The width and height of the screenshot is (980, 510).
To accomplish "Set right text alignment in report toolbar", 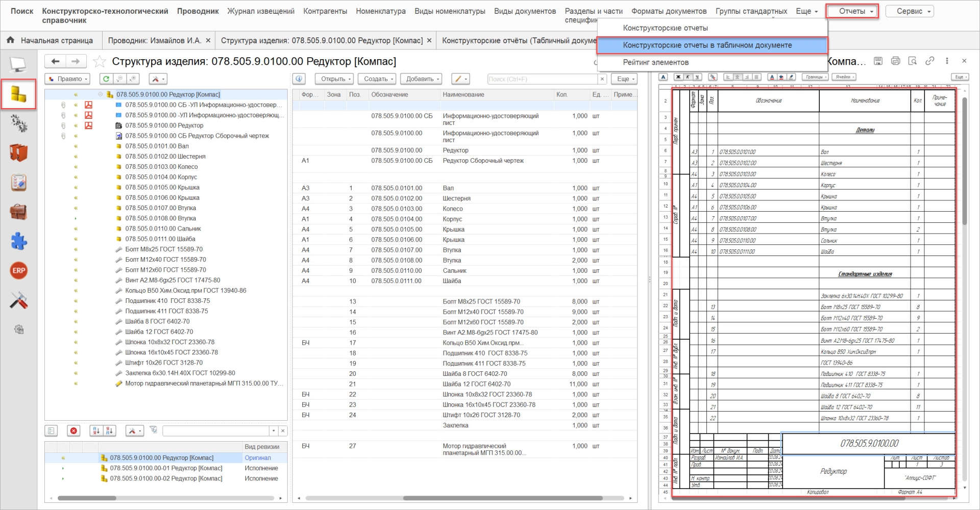I will pyautogui.click(x=747, y=77).
